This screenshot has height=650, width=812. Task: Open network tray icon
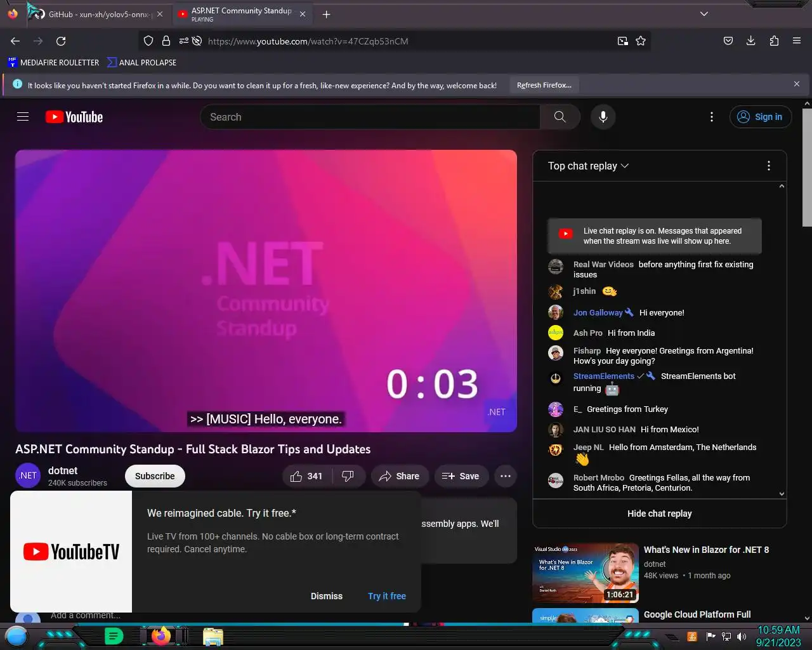tap(726, 637)
